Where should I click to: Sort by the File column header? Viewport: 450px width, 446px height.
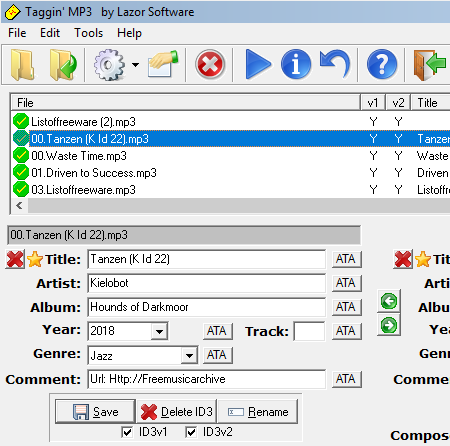click(x=186, y=103)
